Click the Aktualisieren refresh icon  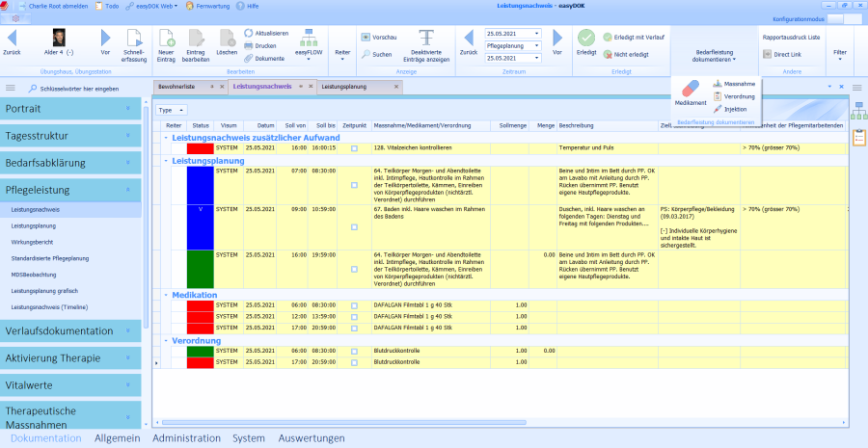pyautogui.click(x=249, y=33)
